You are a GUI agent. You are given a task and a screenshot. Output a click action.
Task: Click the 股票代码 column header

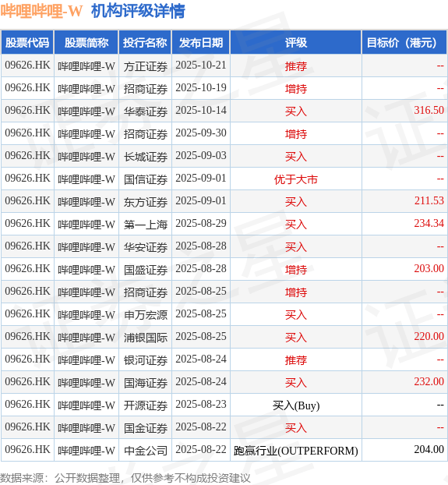pos(27,42)
